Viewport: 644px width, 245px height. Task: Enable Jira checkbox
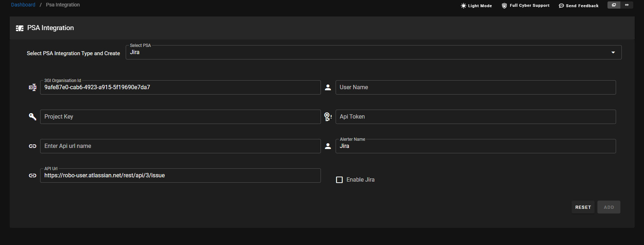pos(339,180)
